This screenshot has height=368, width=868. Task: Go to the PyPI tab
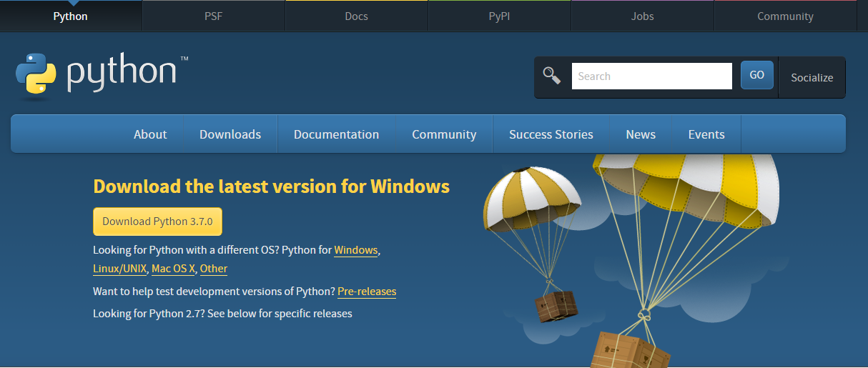point(500,16)
